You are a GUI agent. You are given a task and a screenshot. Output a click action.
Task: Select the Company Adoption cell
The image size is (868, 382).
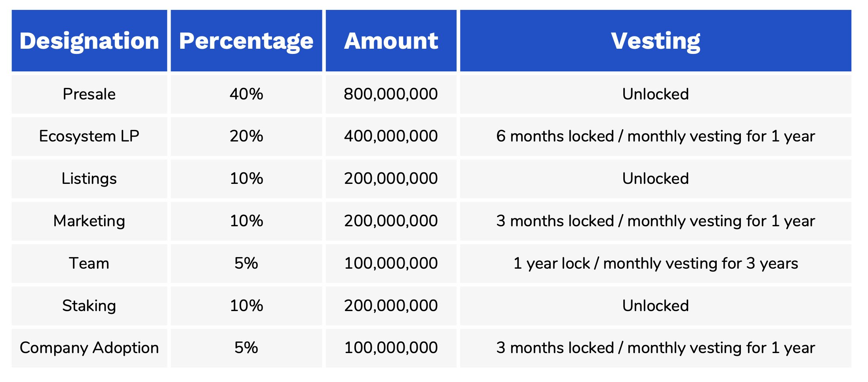pyautogui.click(x=89, y=348)
